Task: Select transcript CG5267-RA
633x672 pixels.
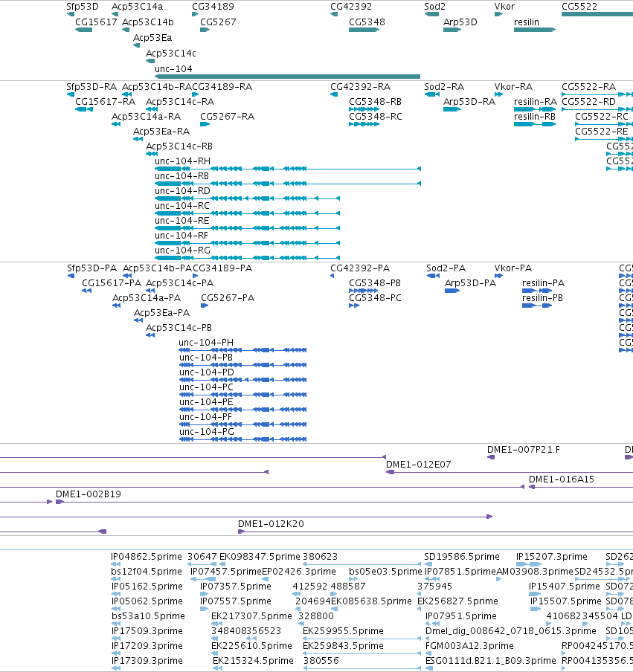Action: pyautogui.click(x=205, y=124)
